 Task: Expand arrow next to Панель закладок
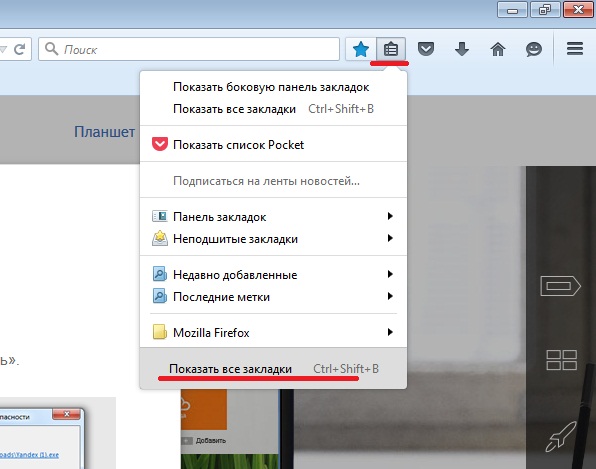[390, 216]
